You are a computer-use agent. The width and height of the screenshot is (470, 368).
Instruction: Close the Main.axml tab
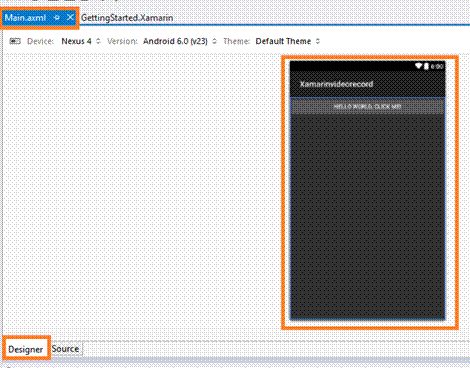pyautogui.click(x=70, y=17)
